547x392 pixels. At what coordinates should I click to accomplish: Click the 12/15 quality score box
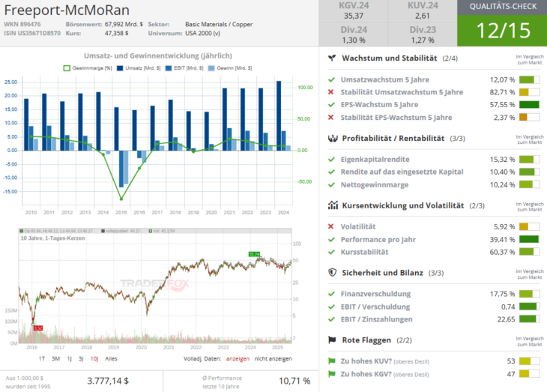(503, 31)
